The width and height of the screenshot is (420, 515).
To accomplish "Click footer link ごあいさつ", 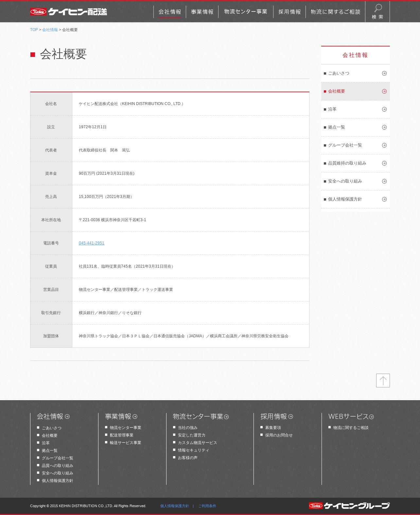I will click(x=52, y=428).
